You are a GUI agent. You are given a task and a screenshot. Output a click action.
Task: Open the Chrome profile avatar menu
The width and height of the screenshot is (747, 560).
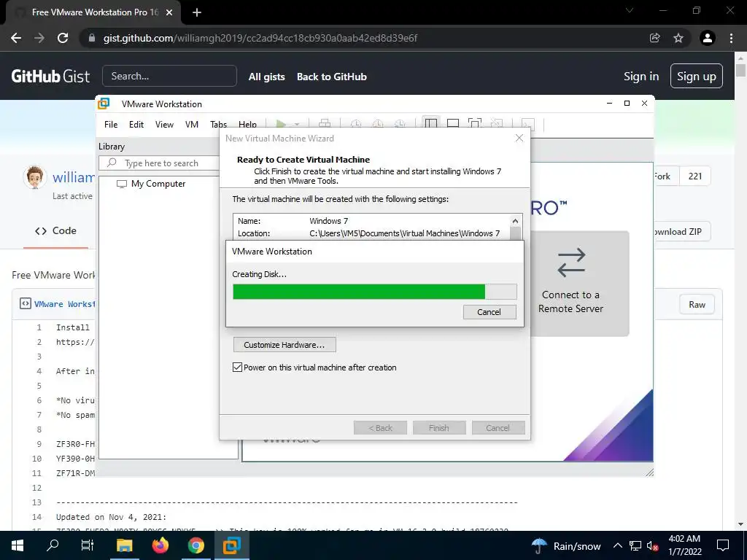pyautogui.click(x=708, y=38)
